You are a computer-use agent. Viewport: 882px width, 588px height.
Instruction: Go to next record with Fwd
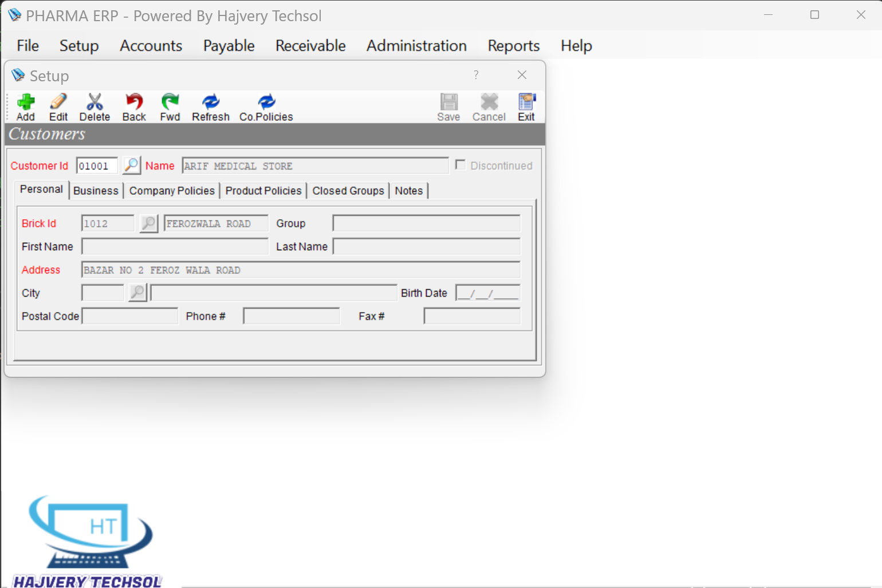tap(170, 107)
